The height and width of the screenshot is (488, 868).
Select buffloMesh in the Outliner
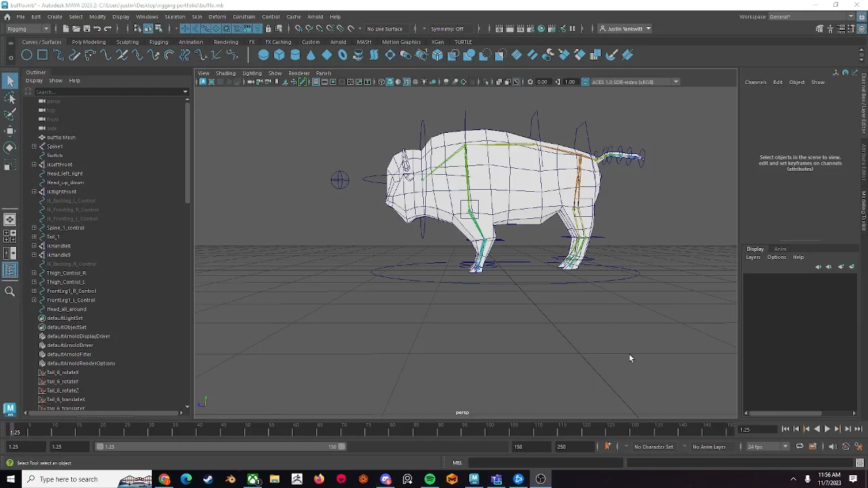pos(61,138)
